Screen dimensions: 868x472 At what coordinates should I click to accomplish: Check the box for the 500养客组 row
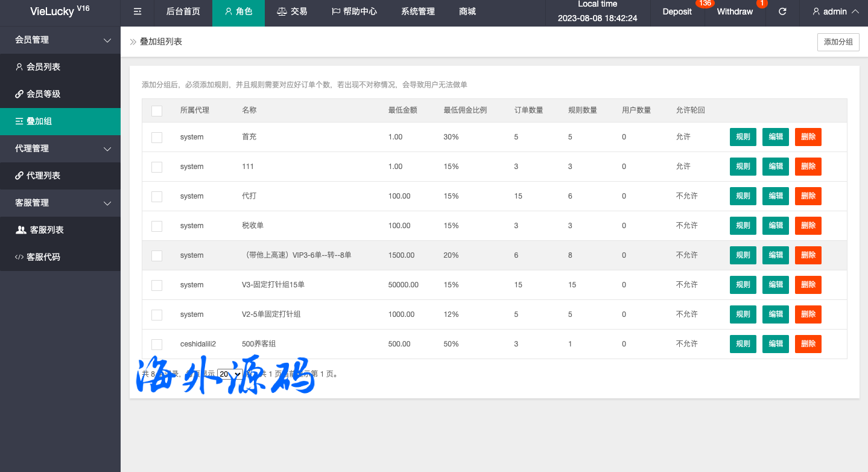click(157, 344)
